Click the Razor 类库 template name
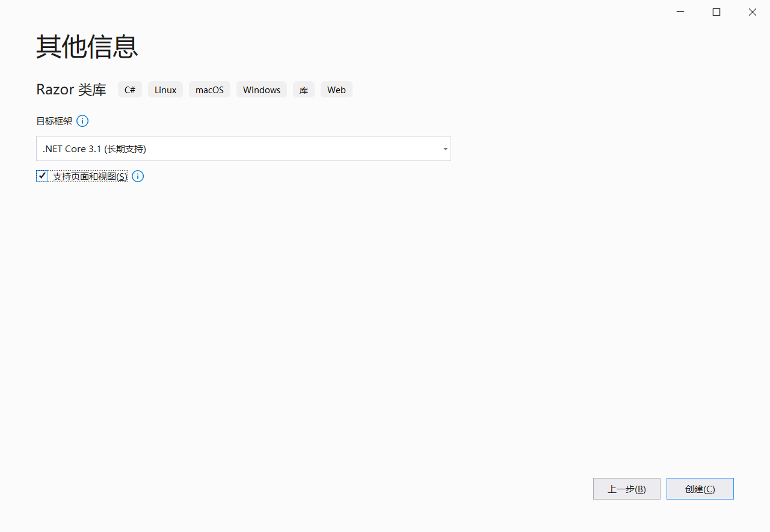This screenshot has height=532, width=770. [71, 90]
